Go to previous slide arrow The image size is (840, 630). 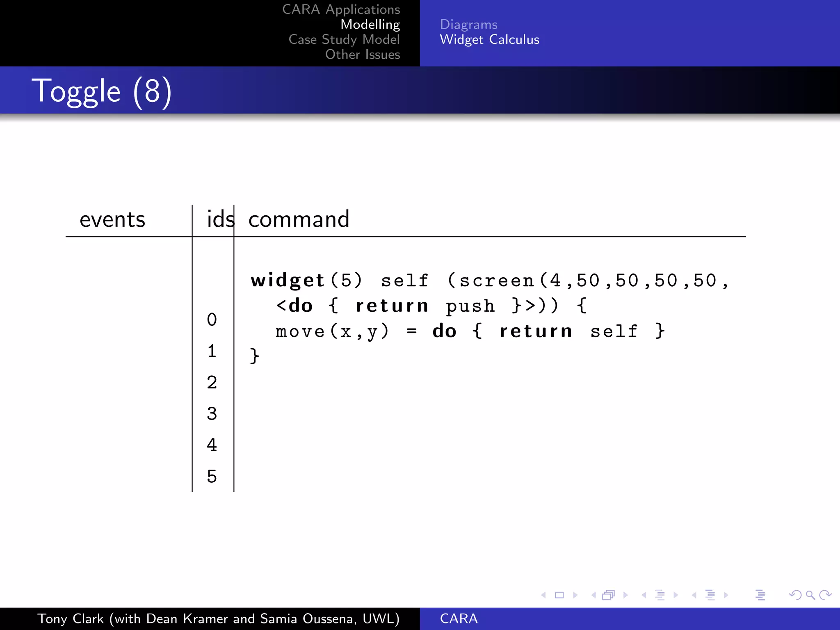coord(543,595)
